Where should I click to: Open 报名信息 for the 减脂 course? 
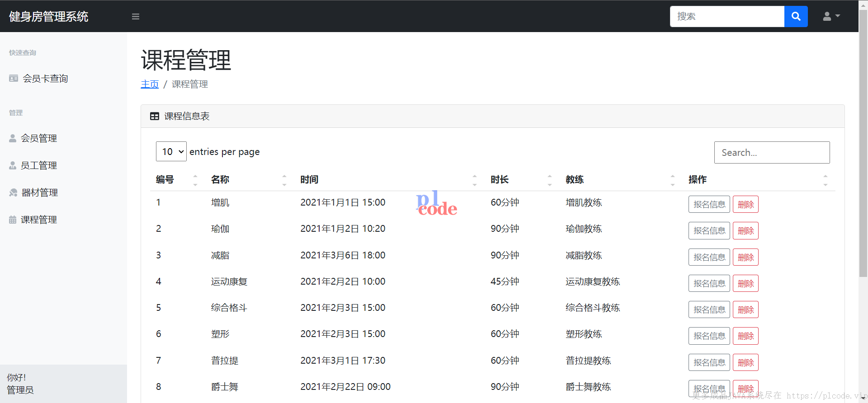709,257
